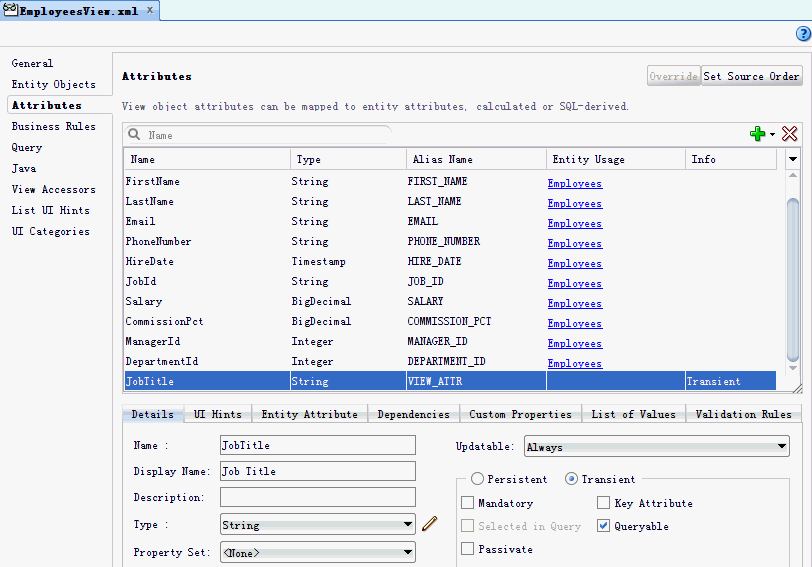This screenshot has width=812, height=567.
Task: Sort by the Type column header
Action: 349,159
